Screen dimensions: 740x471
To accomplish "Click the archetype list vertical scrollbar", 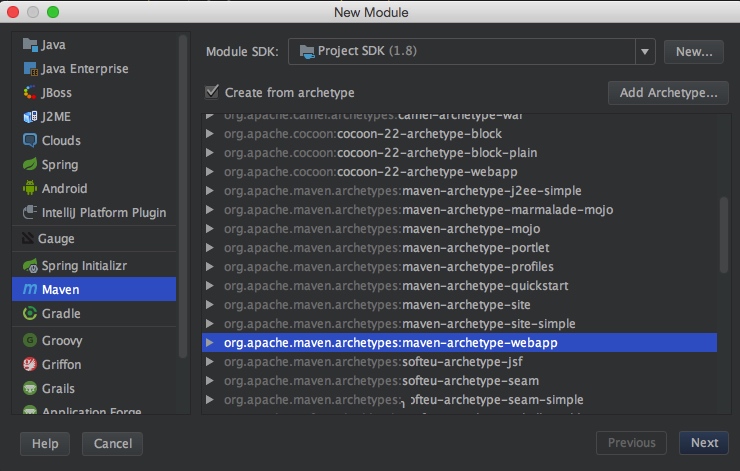I will click(x=723, y=235).
